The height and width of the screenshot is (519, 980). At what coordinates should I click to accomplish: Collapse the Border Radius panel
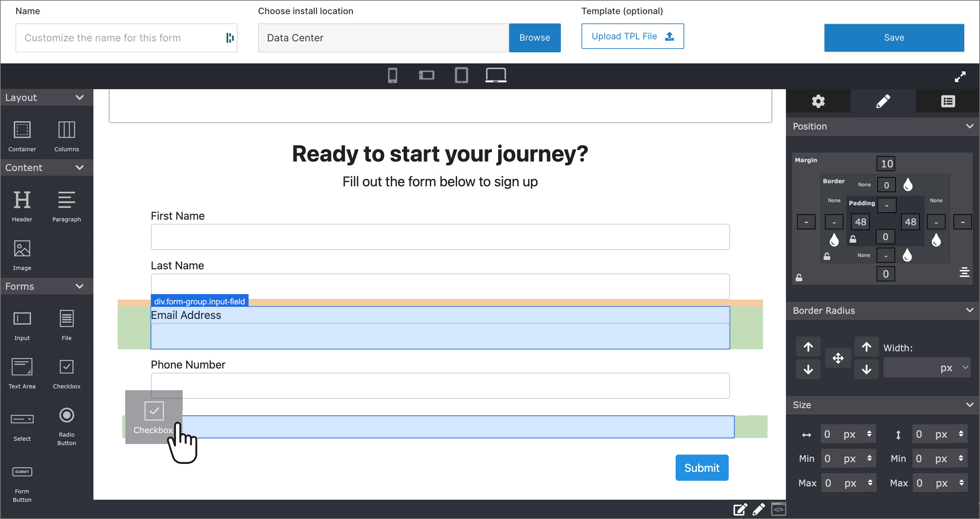(970, 310)
